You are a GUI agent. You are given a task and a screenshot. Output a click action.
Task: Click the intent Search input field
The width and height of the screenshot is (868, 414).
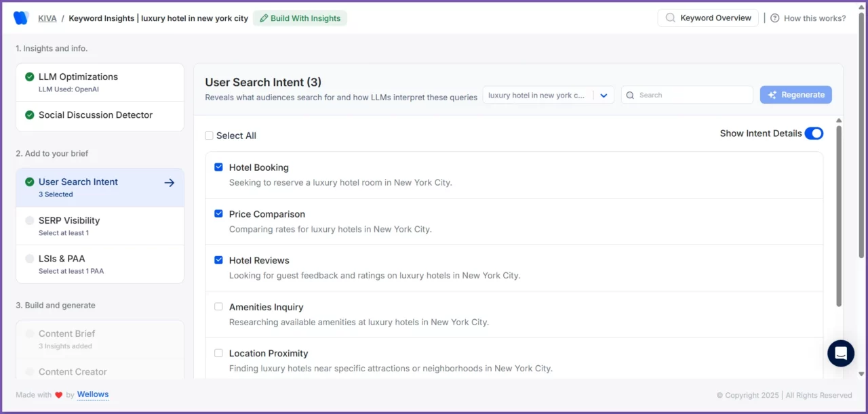click(692, 96)
